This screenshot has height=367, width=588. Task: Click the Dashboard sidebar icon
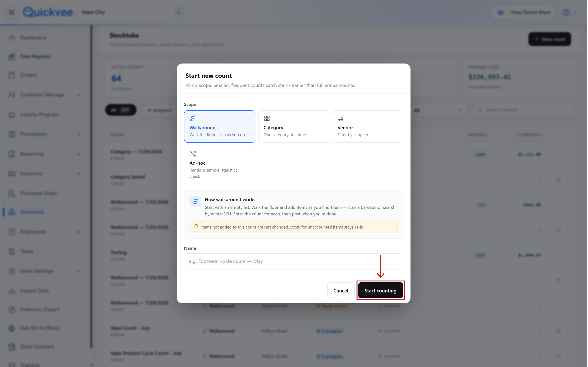pos(12,38)
